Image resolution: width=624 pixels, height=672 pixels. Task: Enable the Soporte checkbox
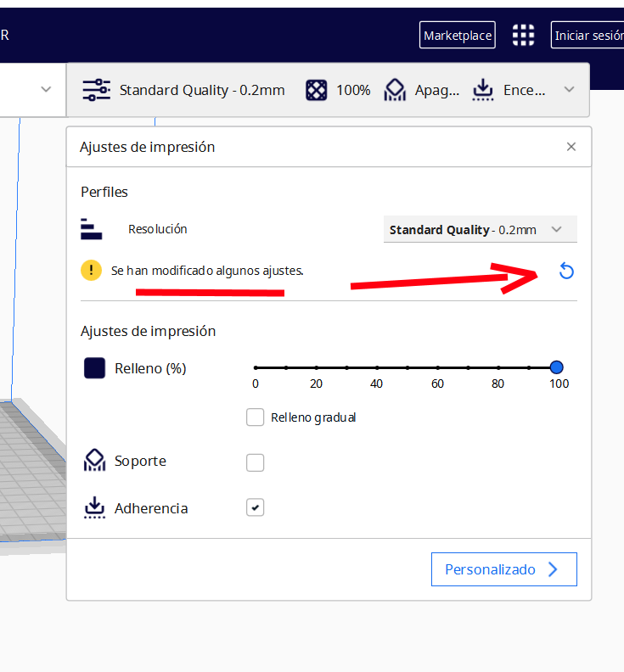(256, 463)
